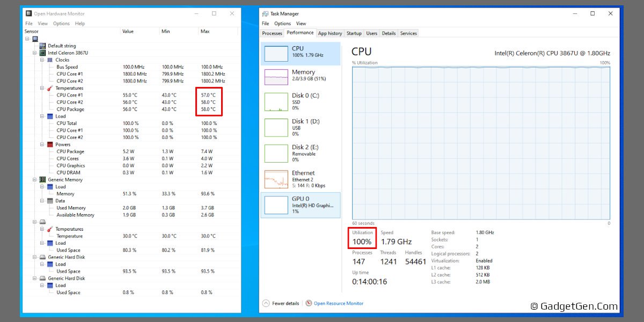Switch to the Details tab
644x322 pixels.
point(389,33)
